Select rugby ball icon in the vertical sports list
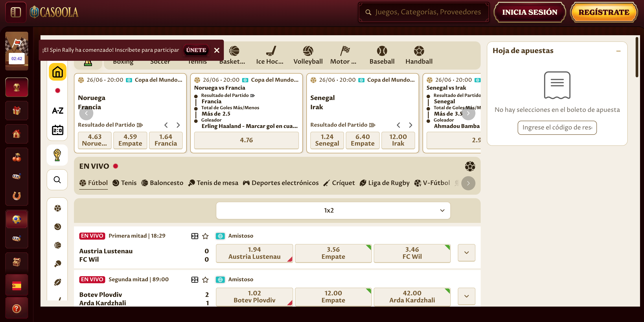This screenshot has height=322, width=644. (57, 282)
